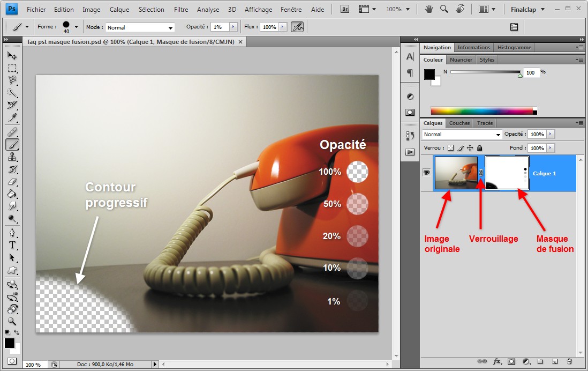The width and height of the screenshot is (588, 371).
Task: Open the brush Mode dropdown
Action: click(x=140, y=27)
